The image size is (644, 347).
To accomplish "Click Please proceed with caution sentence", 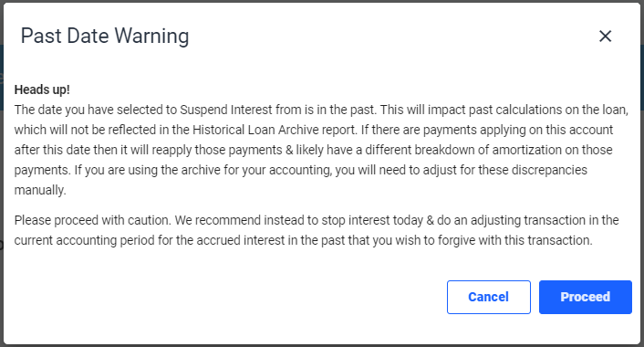I will (x=92, y=220).
